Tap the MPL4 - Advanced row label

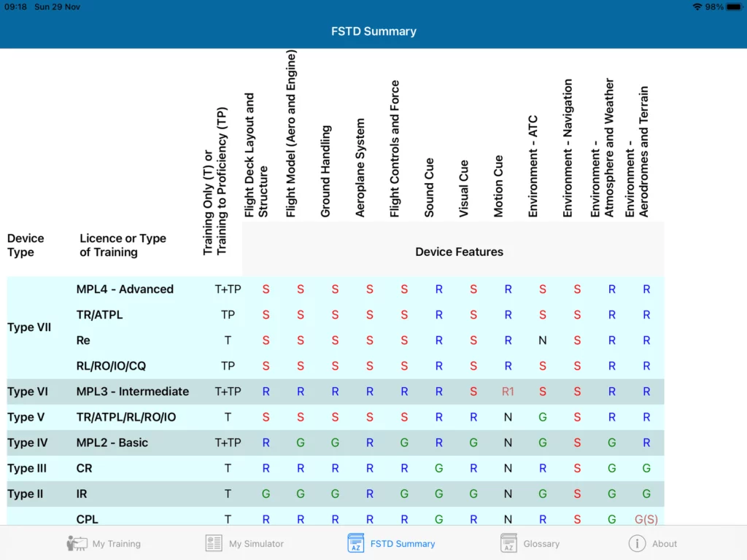125,289
